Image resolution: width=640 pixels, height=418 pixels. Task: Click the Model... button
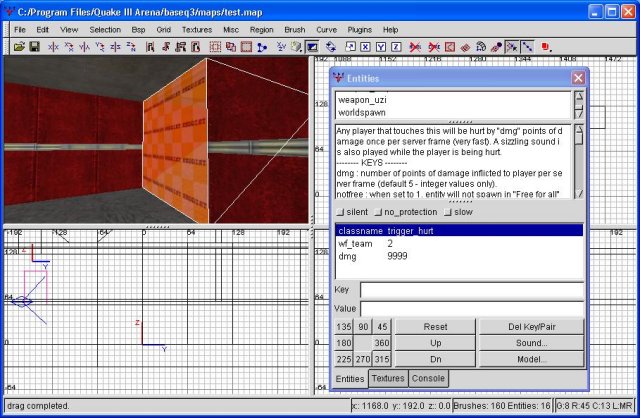pos(531,359)
